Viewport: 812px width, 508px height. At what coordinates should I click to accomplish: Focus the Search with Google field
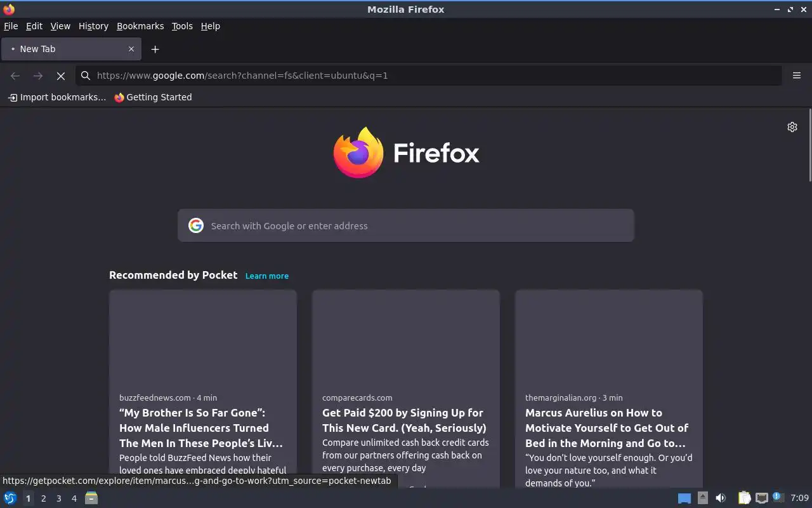(406, 225)
